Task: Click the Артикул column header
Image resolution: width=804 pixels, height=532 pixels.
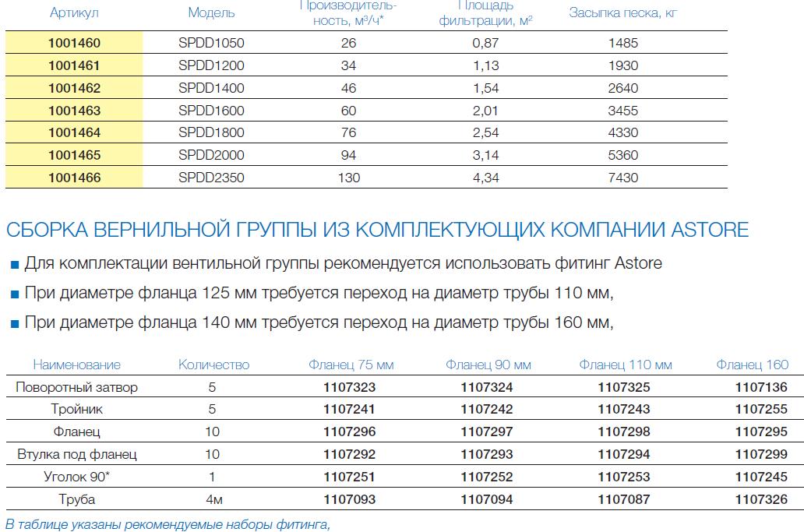Action: point(74,13)
